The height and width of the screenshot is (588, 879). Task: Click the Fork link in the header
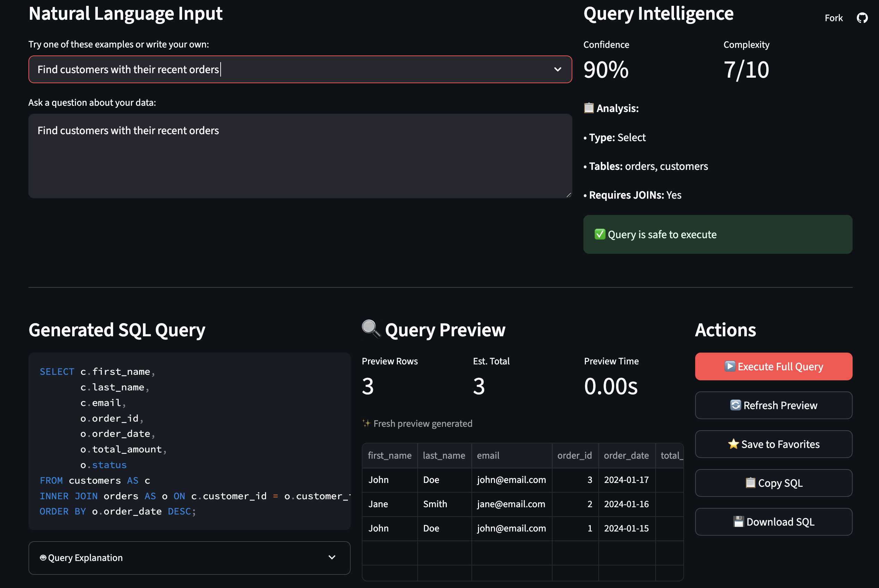coord(833,18)
